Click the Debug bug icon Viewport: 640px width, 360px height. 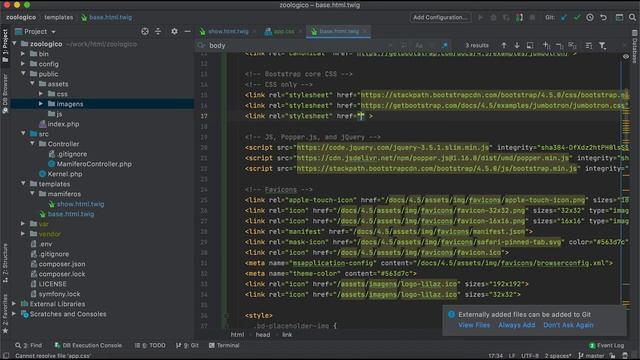pyautogui.click(x=493, y=18)
